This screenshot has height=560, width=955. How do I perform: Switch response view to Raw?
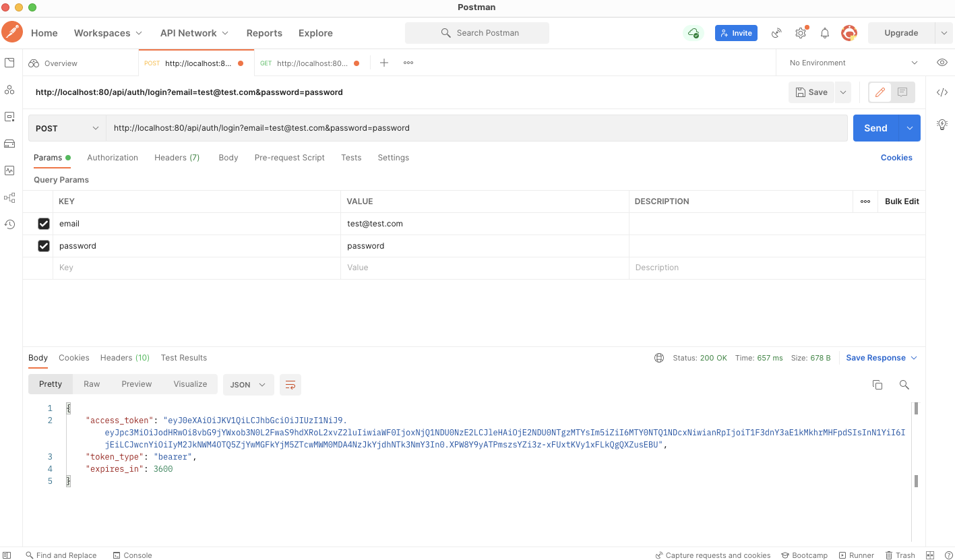point(92,384)
